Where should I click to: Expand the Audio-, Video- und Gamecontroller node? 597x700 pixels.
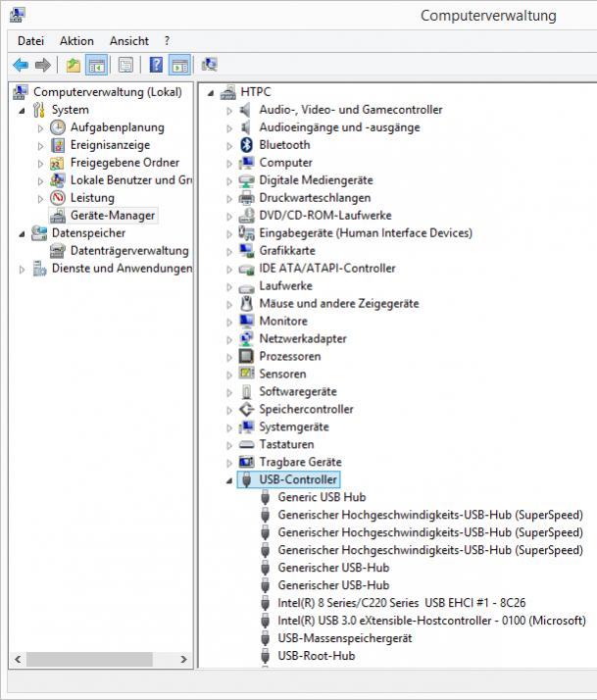[229, 110]
